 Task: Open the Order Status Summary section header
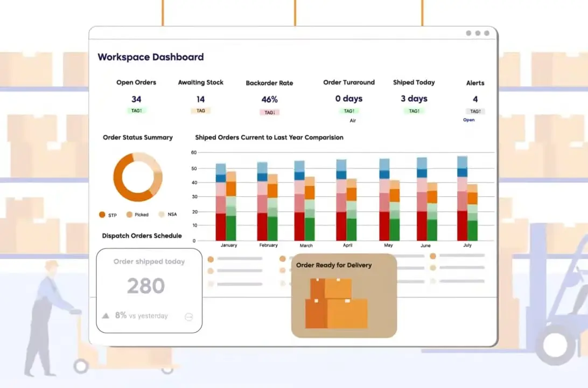pos(138,137)
